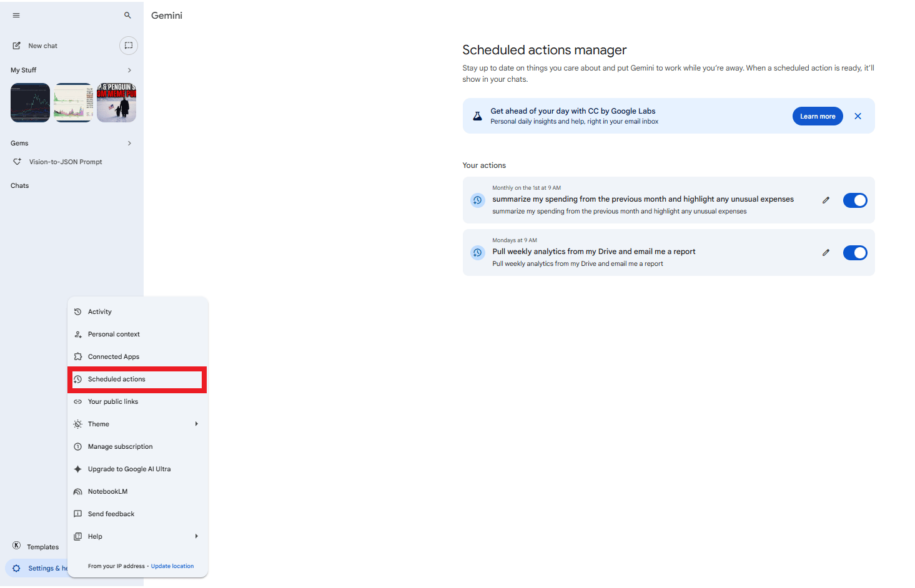915x588 pixels.
Task: Disable the monthly spending summary toggle
Action: coord(855,200)
